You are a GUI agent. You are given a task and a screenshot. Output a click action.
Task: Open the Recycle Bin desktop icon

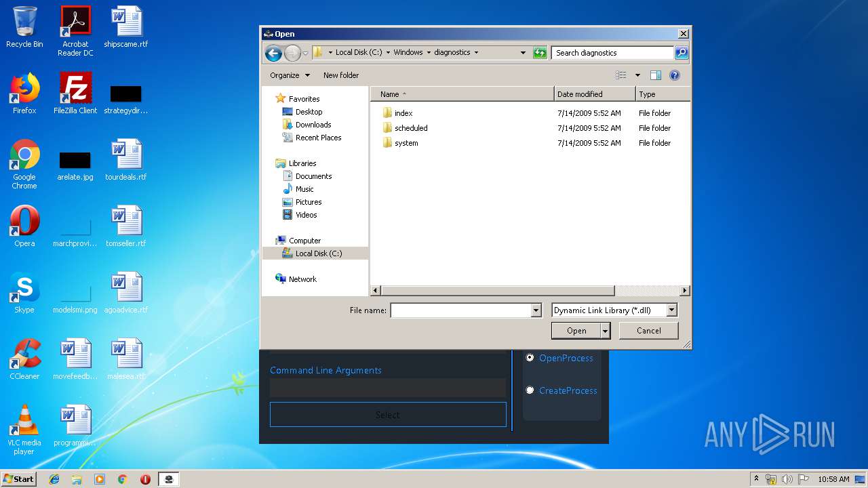coord(24,27)
